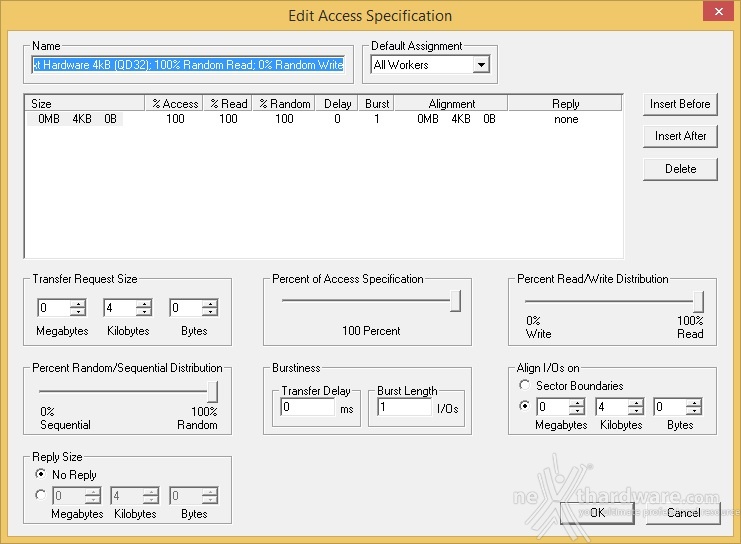Delete the selected access line
741x544 pixels.
(680, 169)
